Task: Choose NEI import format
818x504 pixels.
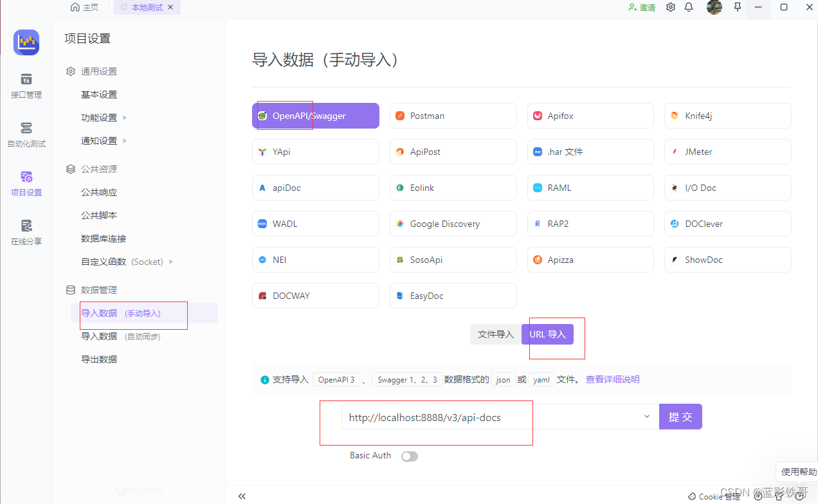Action: 316,260
